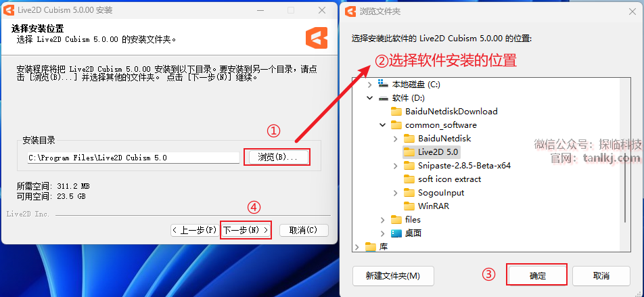Collapse common_software folder node
Image resolution: width=644 pixels, height=297 pixels.
coord(382,125)
